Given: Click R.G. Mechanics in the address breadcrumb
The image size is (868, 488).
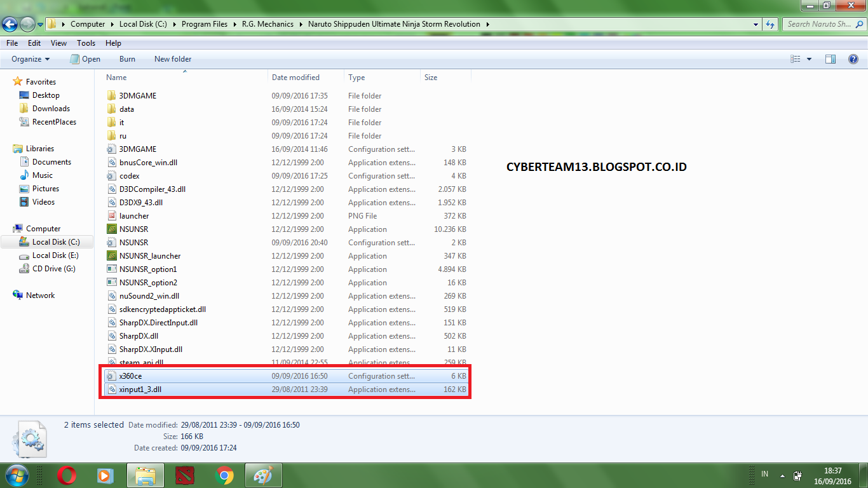Looking at the screenshot, I should 268,24.
